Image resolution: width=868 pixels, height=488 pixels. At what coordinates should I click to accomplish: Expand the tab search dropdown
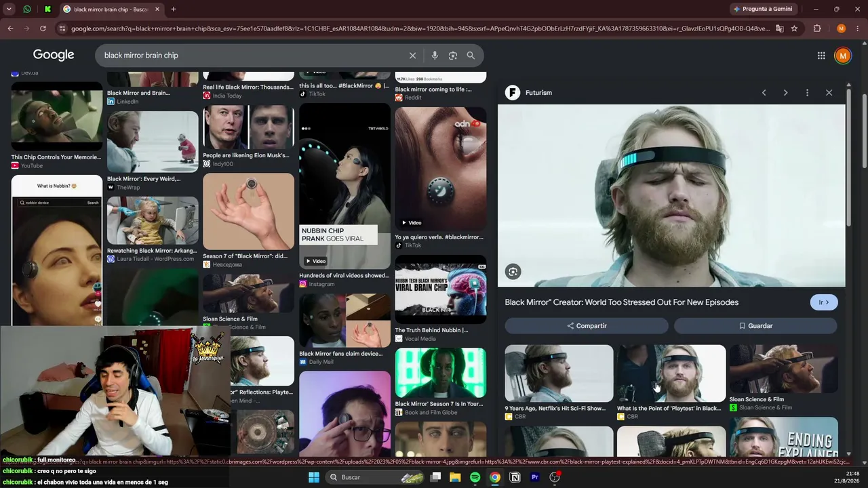click(x=9, y=9)
